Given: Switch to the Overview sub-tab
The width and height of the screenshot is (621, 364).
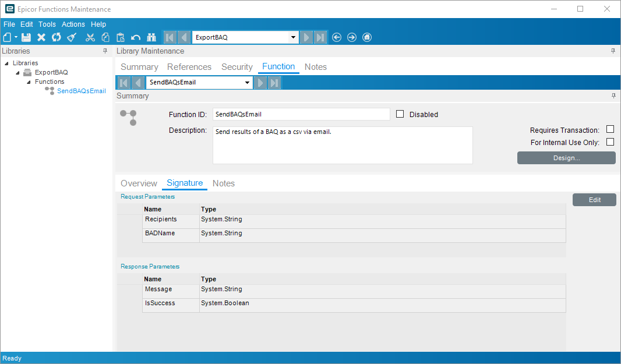Looking at the screenshot, I should 139,183.
